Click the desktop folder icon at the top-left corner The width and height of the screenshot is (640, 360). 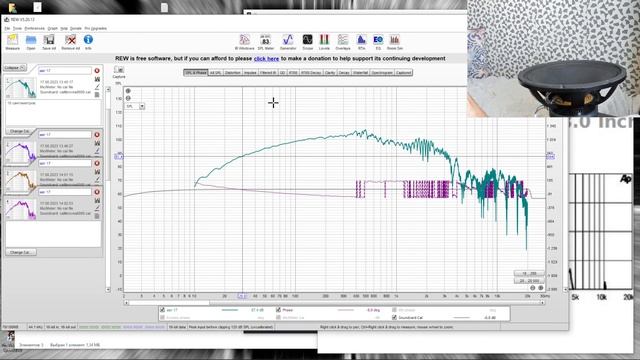(x=12, y=7)
